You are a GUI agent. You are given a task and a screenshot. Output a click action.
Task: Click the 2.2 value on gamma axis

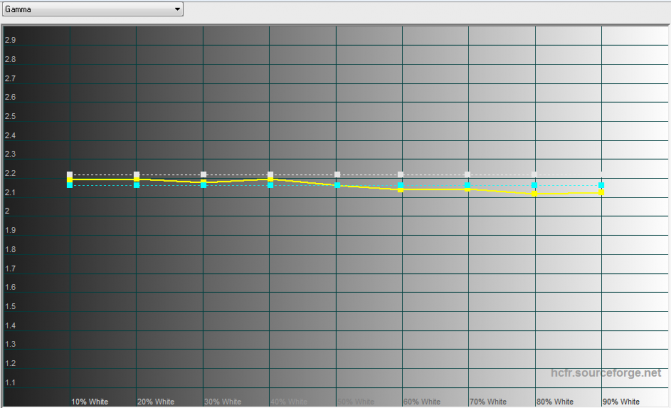tap(10, 173)
